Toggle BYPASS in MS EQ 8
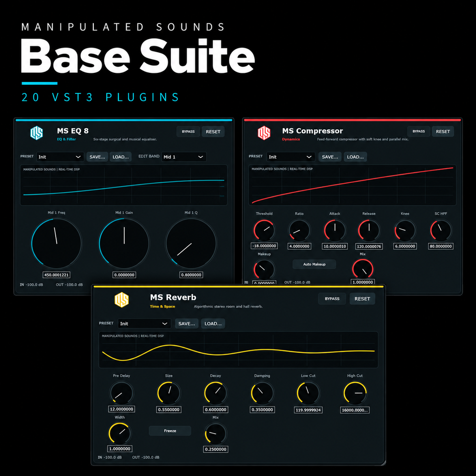This screenshot has width=476, height=476. (188, 131)
